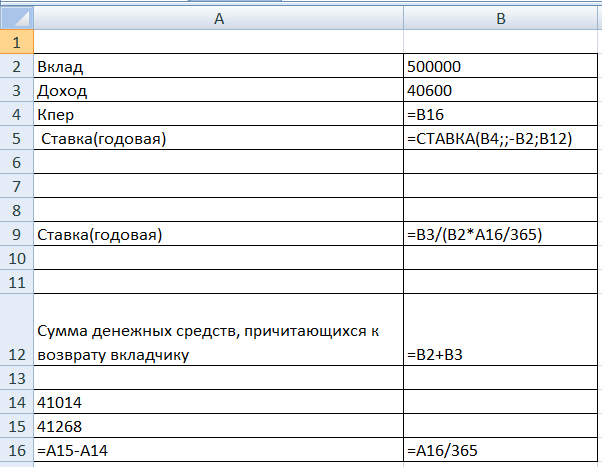Click empty cell A1

coord(218,42)
